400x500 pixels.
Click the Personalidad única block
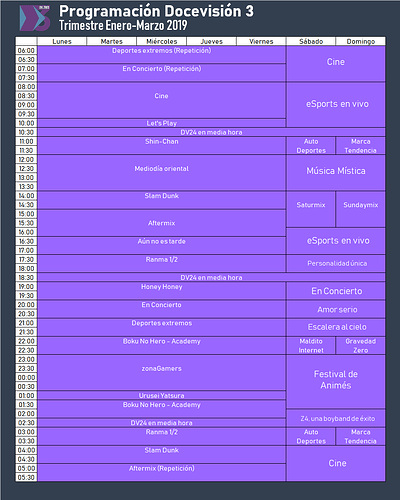point(336,264)
